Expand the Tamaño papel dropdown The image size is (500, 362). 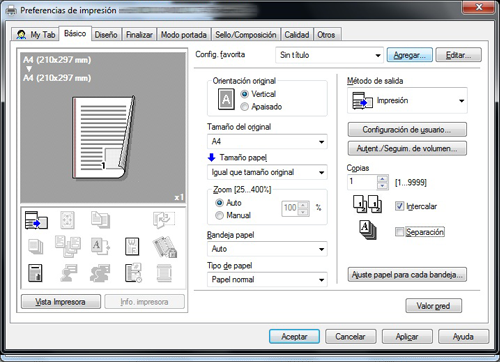pyautogui.click(x=267, y=172)
